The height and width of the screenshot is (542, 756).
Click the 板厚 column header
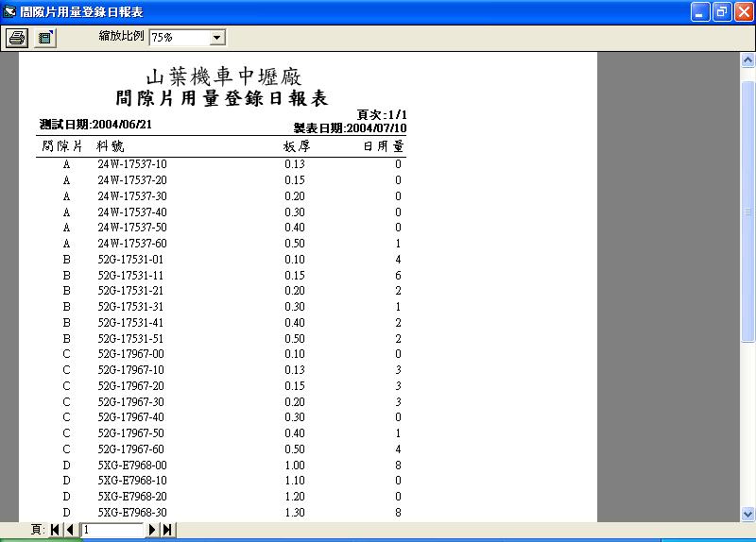297,146
